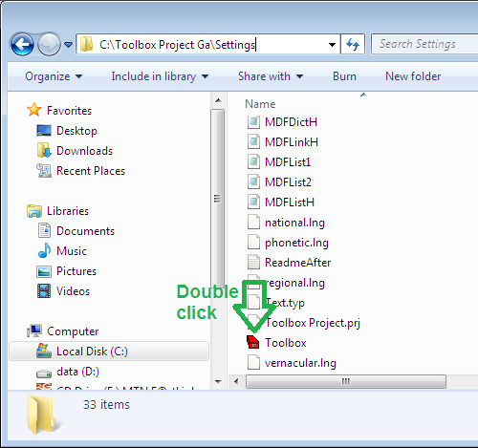The width and height of the screenshot is (478, 448).
Task: Click the Downloads folder icon
Action: pos(44,150)
